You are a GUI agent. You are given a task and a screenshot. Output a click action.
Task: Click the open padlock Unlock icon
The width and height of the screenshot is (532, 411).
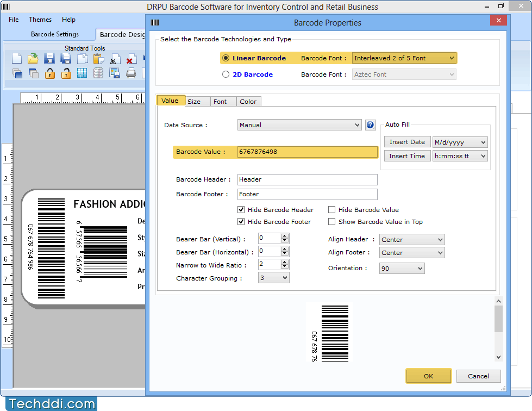tap(66, 73)
